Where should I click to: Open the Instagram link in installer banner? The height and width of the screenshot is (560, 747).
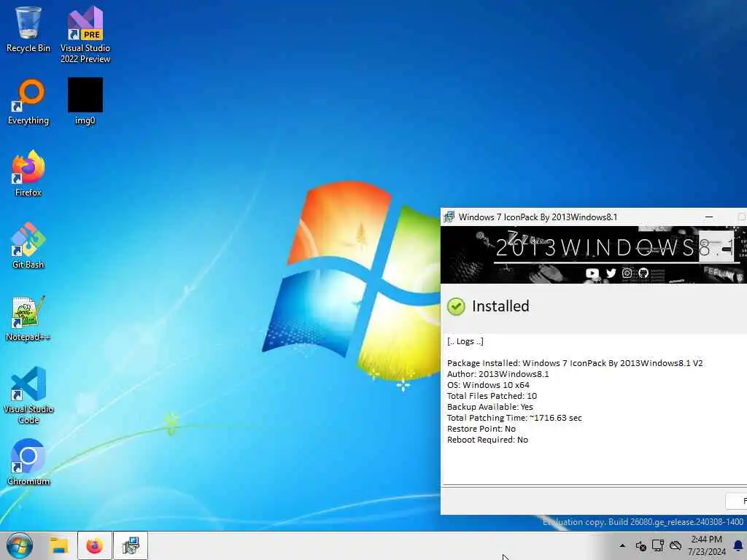click(627, 273)
